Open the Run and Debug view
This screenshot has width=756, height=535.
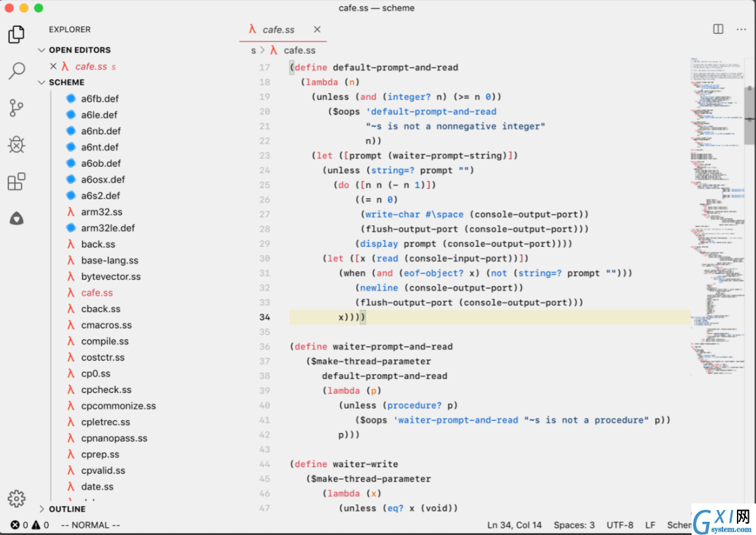[16, 145]
